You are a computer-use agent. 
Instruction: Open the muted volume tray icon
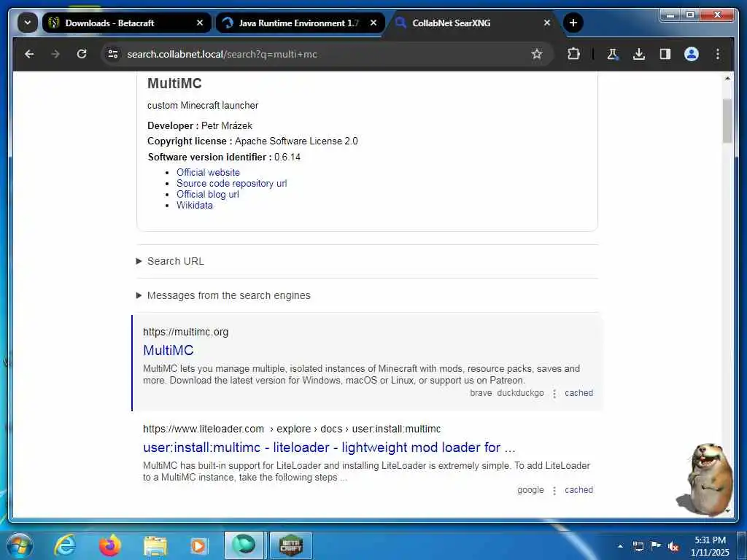pos(673,546)
